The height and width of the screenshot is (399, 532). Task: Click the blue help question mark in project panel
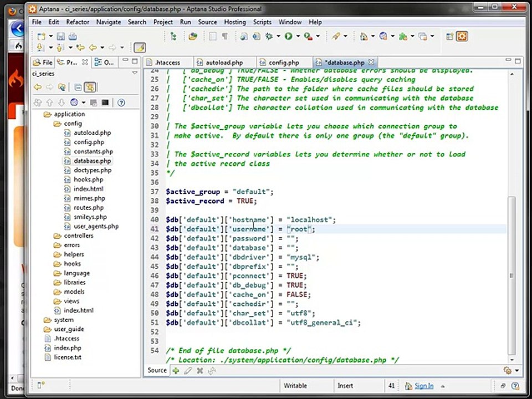(121, 103)
